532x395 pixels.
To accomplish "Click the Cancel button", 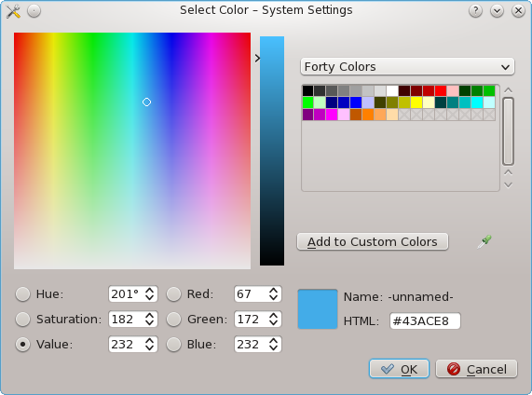I will point(476,369).
